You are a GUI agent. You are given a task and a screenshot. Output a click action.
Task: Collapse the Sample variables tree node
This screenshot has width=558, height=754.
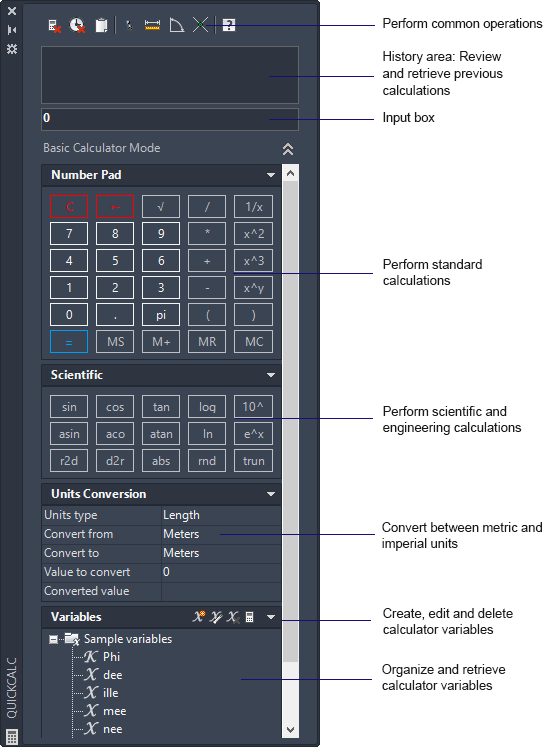click(x=53, y=640)
